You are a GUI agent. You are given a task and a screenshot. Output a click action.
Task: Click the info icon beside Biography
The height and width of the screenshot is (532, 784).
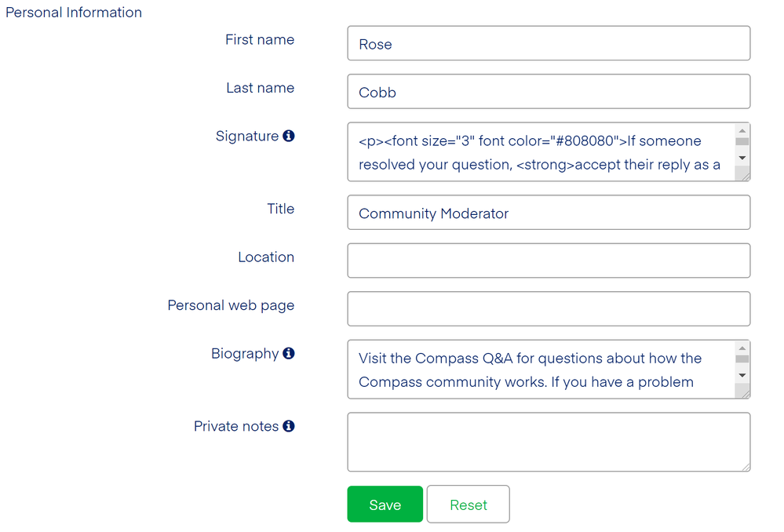click(288, 353)
